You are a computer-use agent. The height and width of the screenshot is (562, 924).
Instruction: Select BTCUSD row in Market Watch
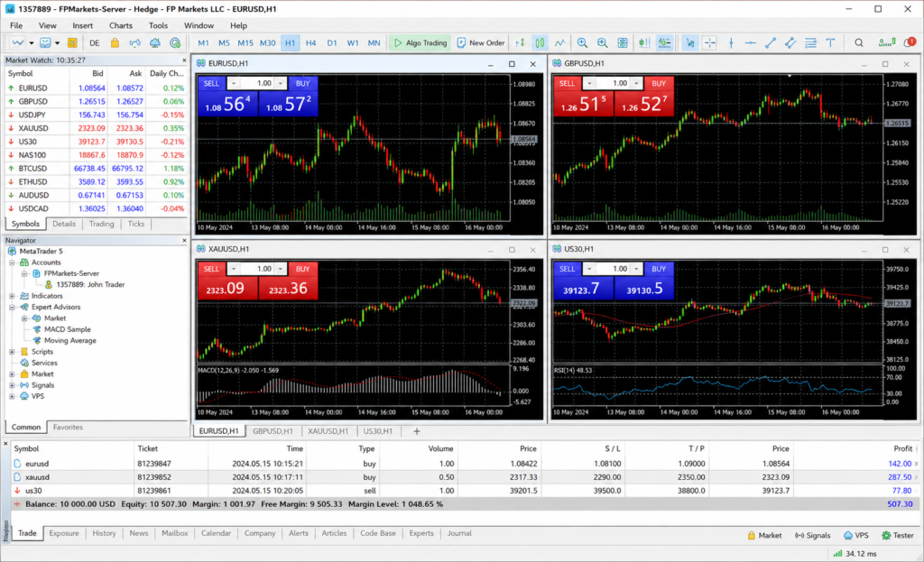click(96, 169)
